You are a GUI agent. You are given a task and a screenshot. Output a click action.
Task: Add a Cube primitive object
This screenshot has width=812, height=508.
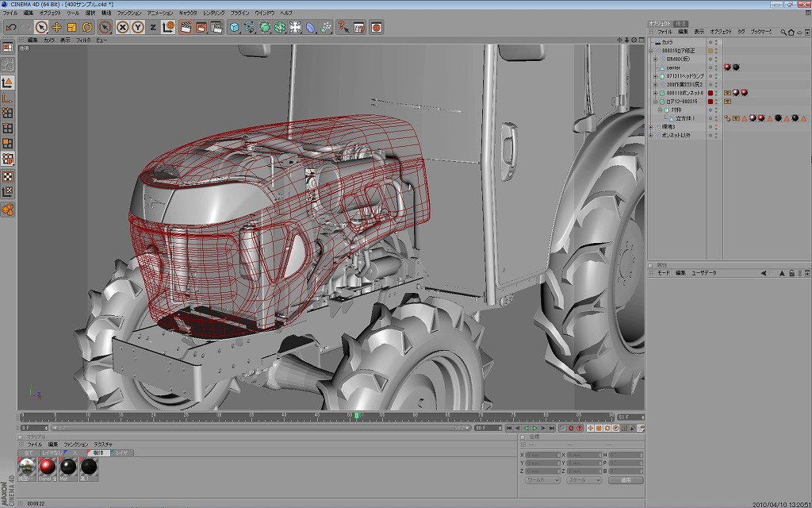click(235, 27)
